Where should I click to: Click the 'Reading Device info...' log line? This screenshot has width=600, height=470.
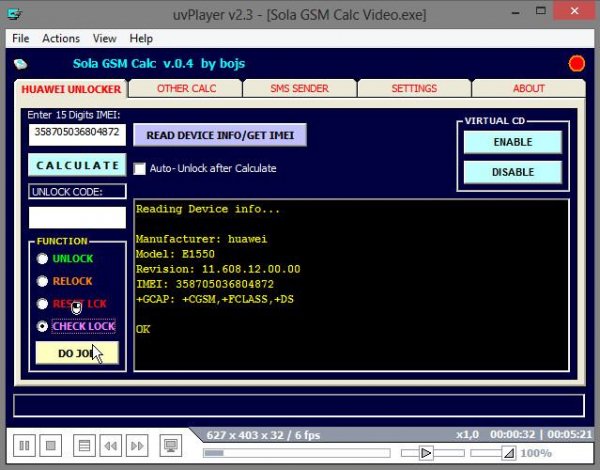pyautogui.click(x=208, y=209)
